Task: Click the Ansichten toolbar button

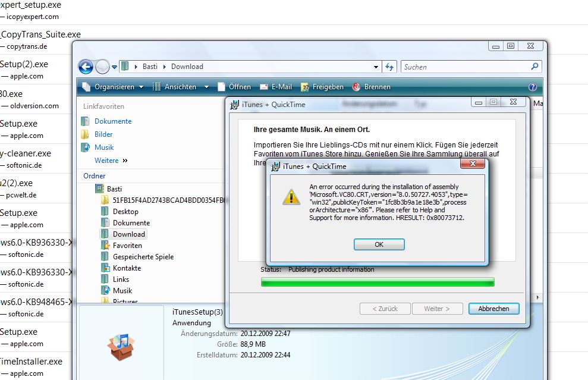Action: pos(175,87)
